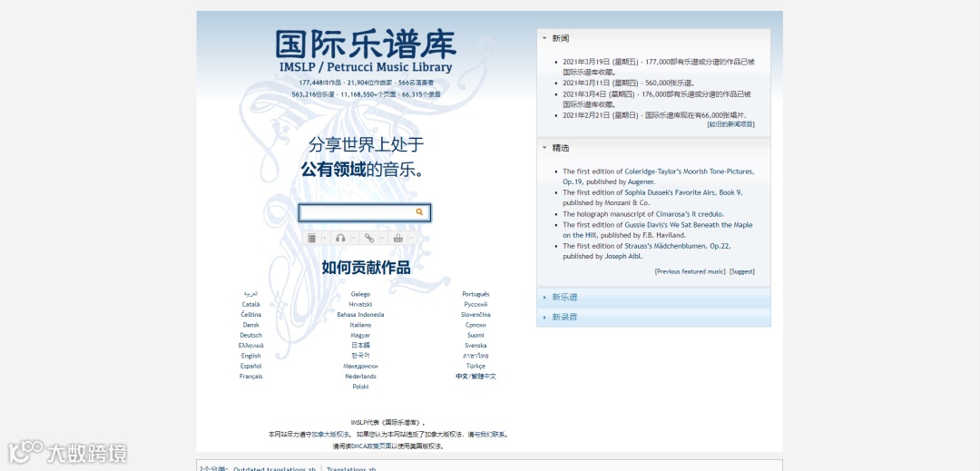This screenshot has width=980, height=471.
Task: Switch language to Thai ภาษาไทย
Action: 475,356
